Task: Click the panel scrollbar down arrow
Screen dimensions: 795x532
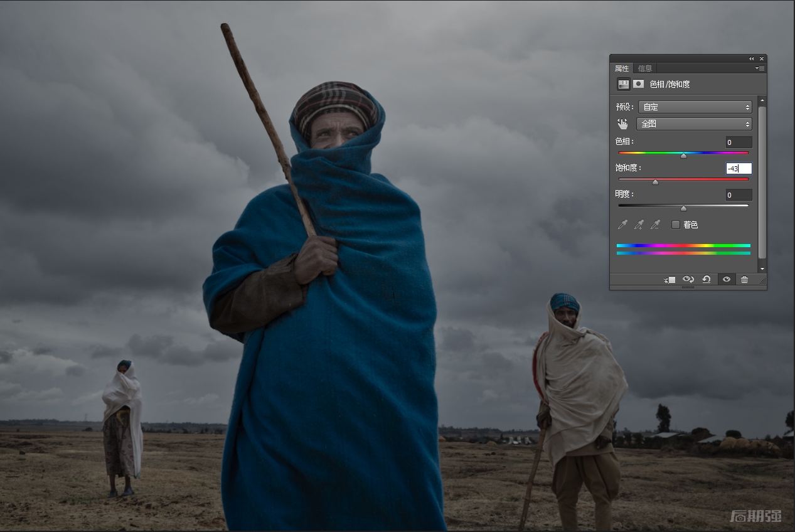Action: pos(762,269)
